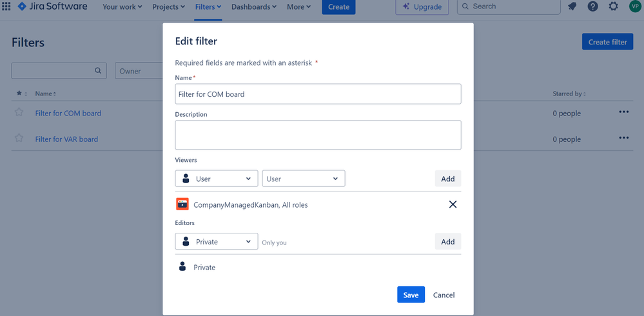Click the CompanyManagedKanban, All roles text
The image size is (644, 316).
coord(251,204)
